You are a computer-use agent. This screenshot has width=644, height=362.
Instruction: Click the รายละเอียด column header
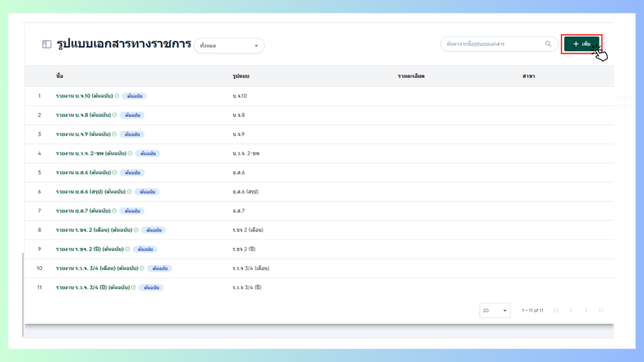pyautogui.click(x=411, y=76)
